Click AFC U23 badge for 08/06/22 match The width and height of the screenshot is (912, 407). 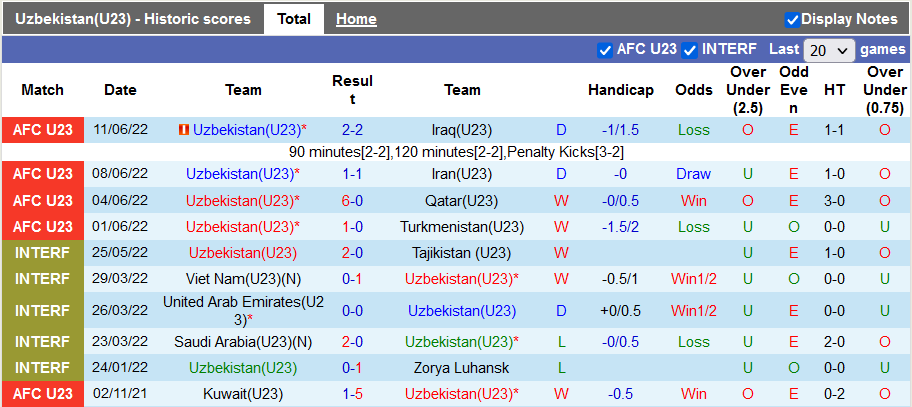pos(44,174)
